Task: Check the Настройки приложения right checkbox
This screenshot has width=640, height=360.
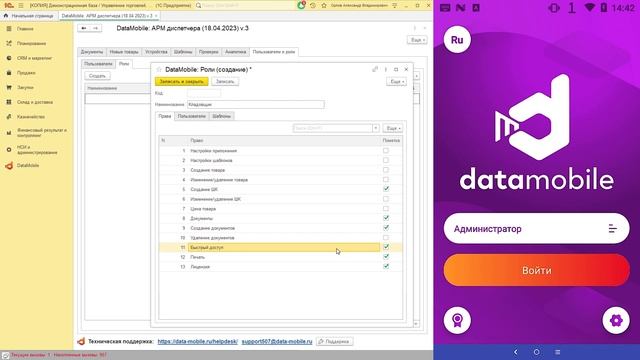Action: [x=386, y=151]
